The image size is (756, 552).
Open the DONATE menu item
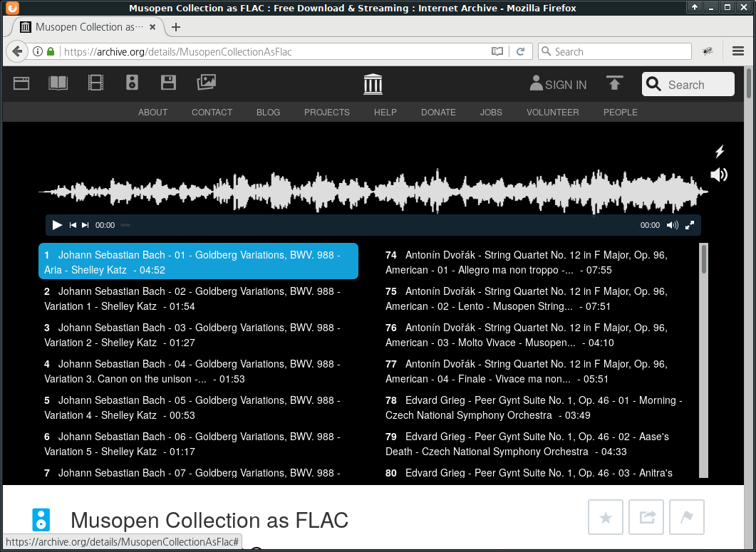438,113
